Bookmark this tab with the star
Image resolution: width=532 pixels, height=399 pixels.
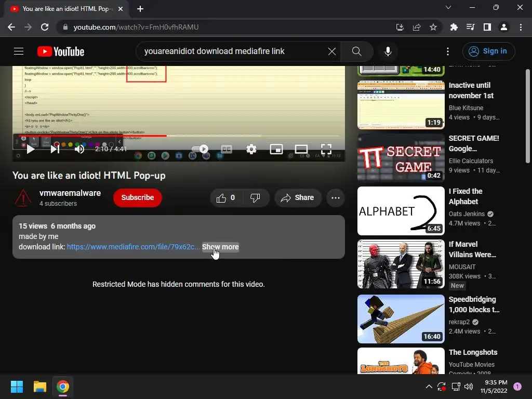433,27
